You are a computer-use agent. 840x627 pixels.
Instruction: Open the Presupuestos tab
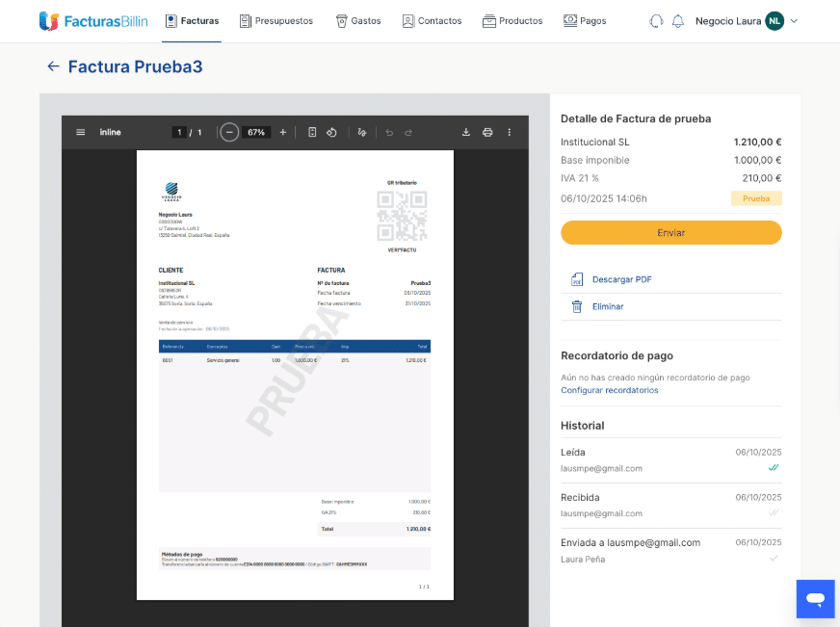(x=276, y=21)
